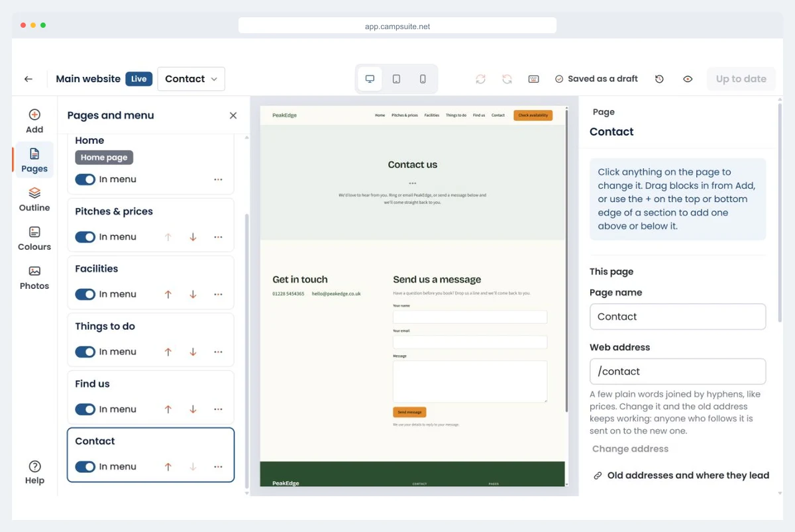Screen dimensions: 795x532
Task: Switch to desktop preview
Action: (370, 79)
